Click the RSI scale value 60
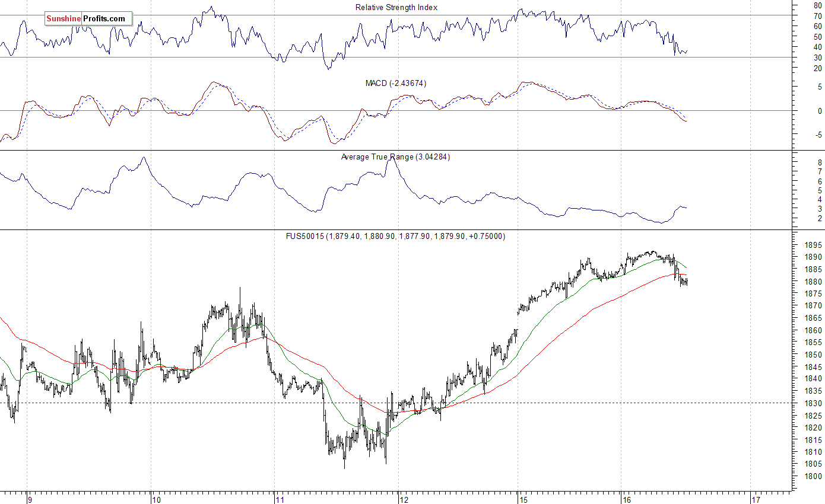The height and width of the screenshot is (504, 825). coord(818,27)
